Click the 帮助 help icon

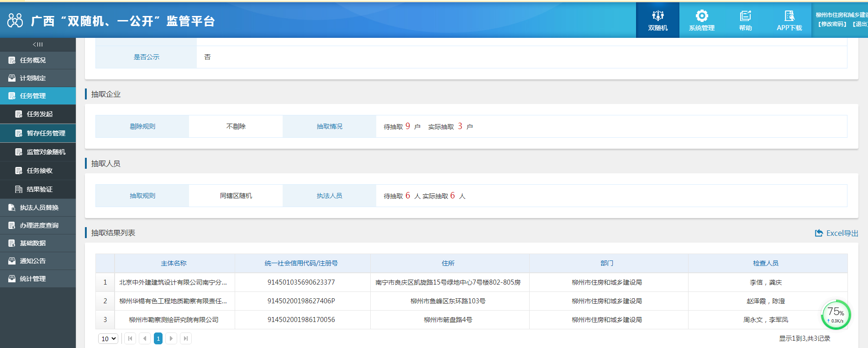pyautogui.click(x=745, y=16)
